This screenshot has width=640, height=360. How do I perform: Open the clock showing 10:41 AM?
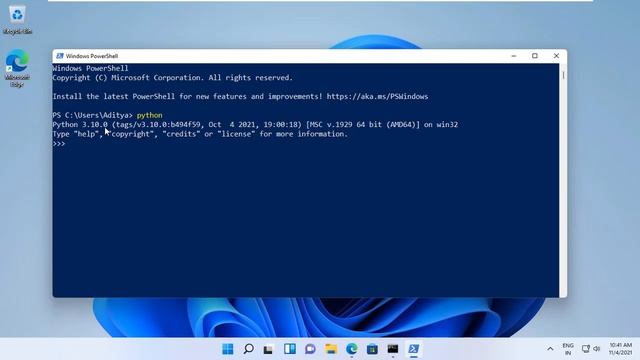click(620, 349)
